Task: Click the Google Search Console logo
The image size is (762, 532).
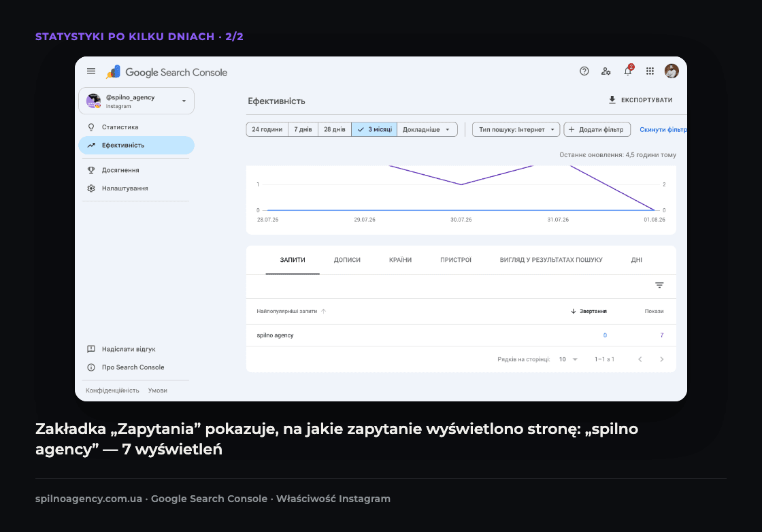Action: (x=167, y=72)
